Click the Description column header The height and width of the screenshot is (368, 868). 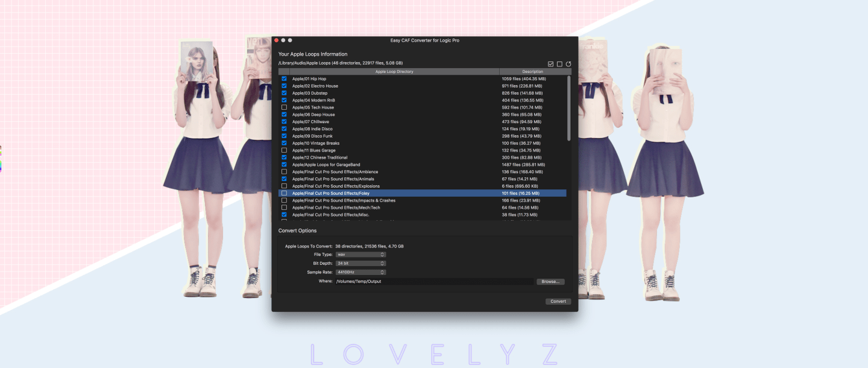point(532,72)
